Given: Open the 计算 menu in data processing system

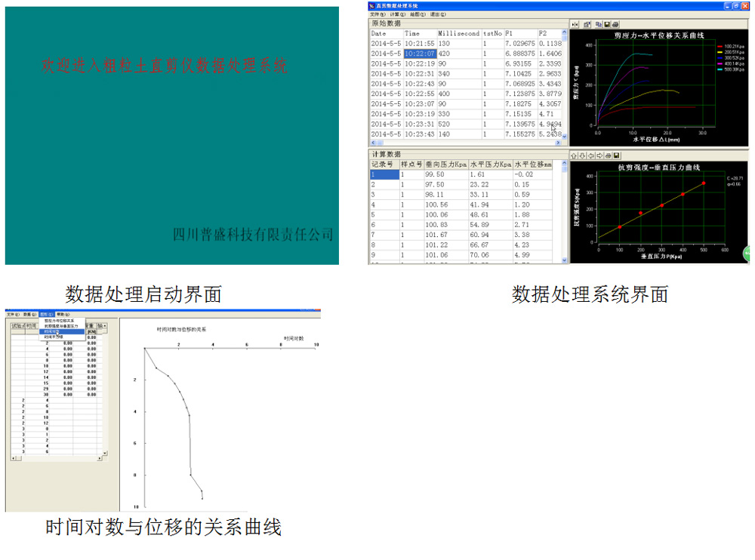Looking at the screenshot, I should pos(398,14).
